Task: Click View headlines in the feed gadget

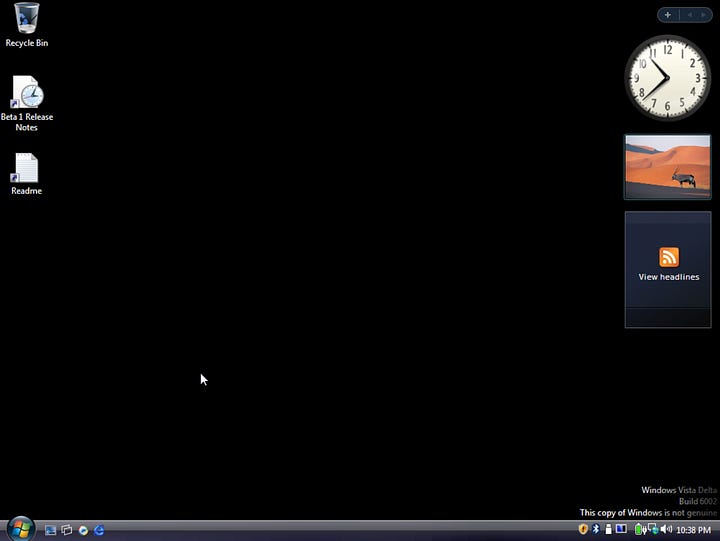Action: click(669, 277)
